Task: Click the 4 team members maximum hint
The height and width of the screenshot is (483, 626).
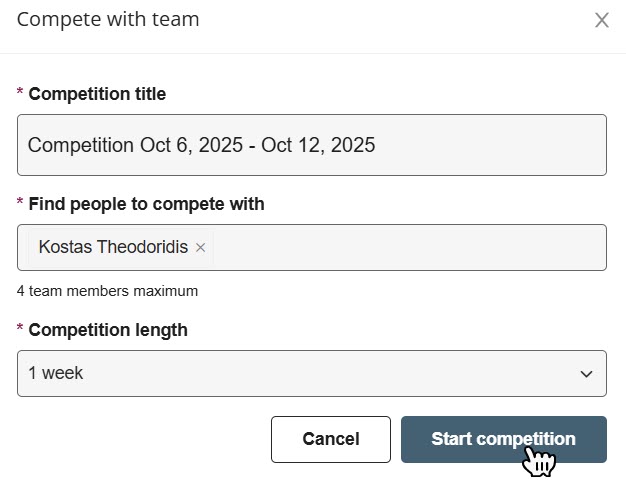Action: click(107, 291)
